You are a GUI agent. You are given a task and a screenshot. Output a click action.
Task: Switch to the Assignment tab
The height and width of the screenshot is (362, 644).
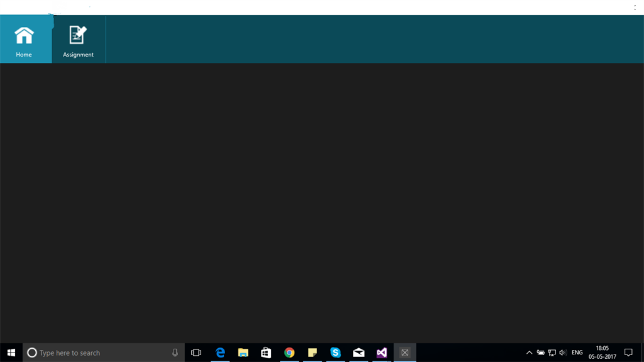(79, 39)
